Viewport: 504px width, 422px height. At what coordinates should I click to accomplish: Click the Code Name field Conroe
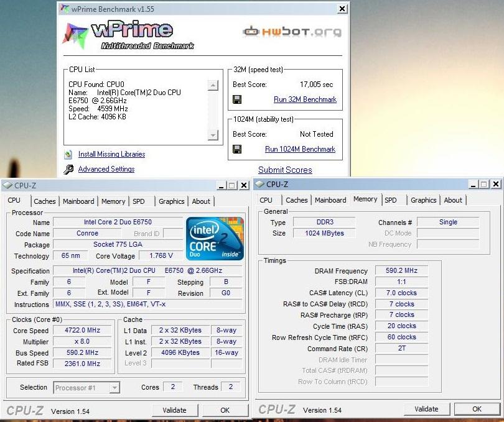point(87,233)
